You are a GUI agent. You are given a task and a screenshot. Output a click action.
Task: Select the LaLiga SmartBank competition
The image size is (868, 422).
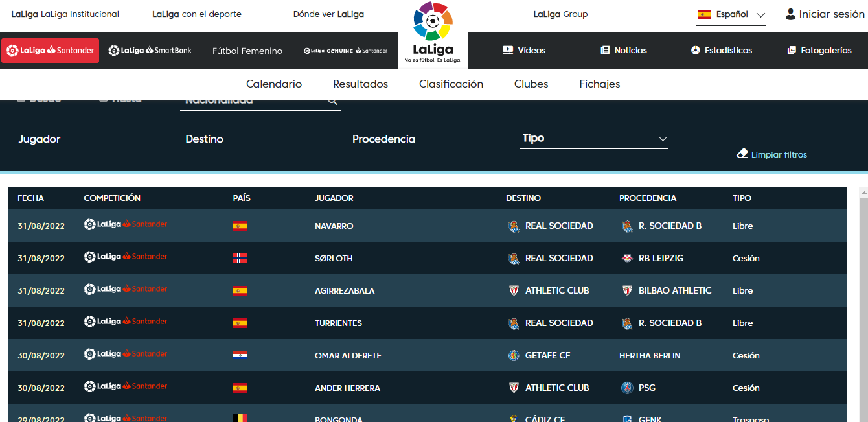click(x=150, y=50)
